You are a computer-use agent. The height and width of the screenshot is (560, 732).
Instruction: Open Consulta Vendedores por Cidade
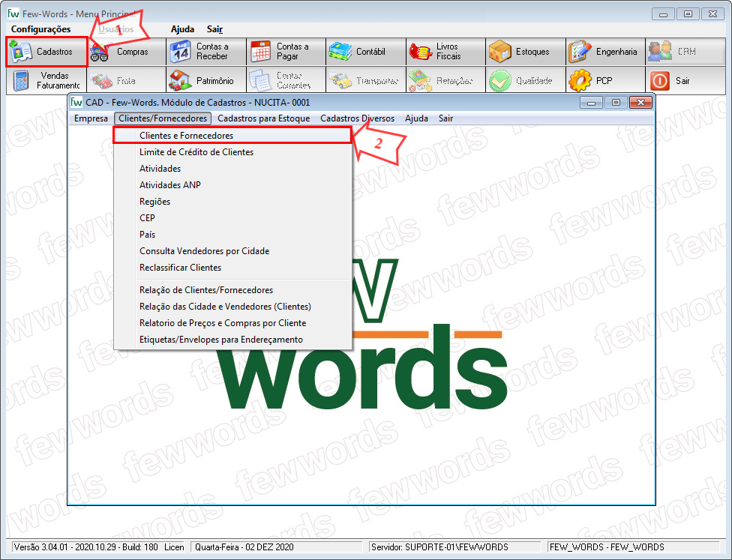click(x=232, y=251)
